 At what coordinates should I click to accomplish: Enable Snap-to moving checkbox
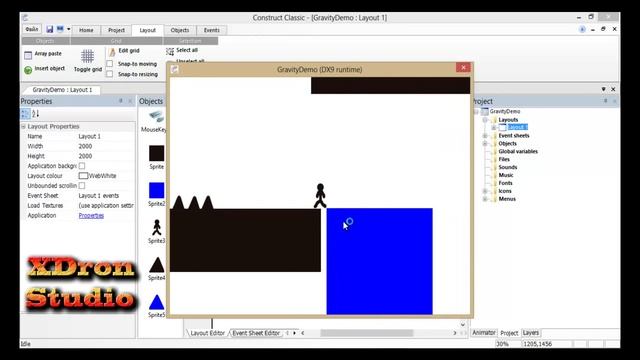(109, 64)
